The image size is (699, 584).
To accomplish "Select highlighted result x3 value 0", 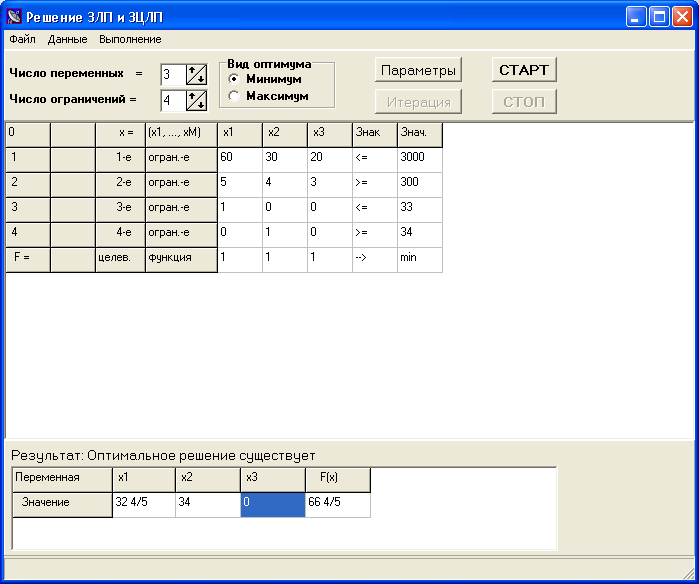I will (x=273, y=505).
